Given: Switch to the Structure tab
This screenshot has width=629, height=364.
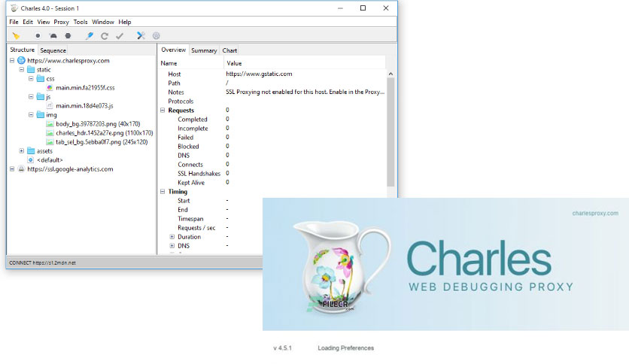Looking at the screenshot, I should pyautogui.click(x=23, y=50).
